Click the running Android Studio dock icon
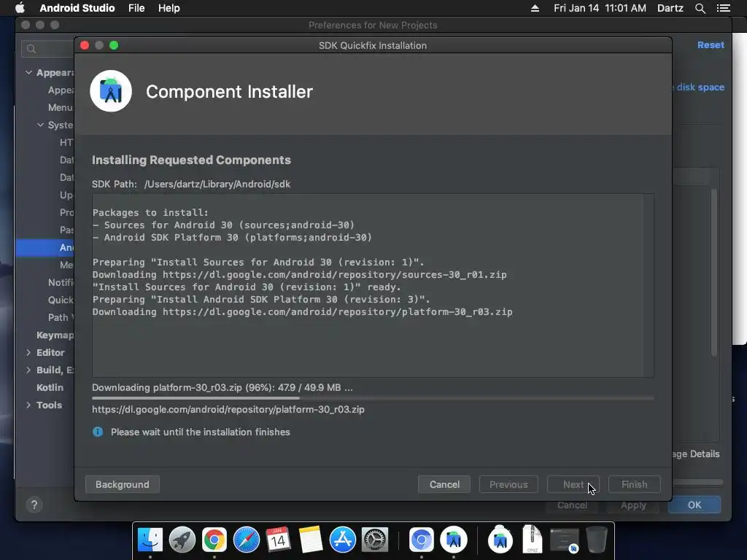The height and width of the screenshot is (560, 747). (454, 540)
